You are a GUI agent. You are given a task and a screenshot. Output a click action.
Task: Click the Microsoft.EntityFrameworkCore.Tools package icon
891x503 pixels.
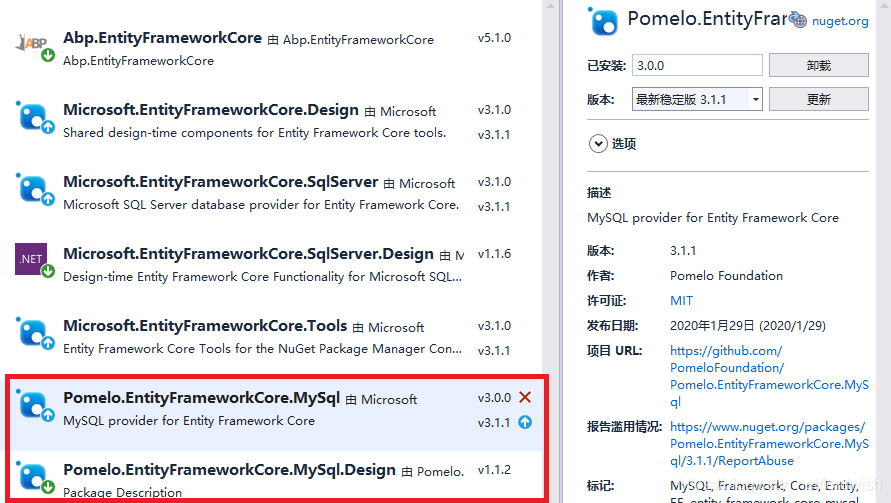[35, 334]
